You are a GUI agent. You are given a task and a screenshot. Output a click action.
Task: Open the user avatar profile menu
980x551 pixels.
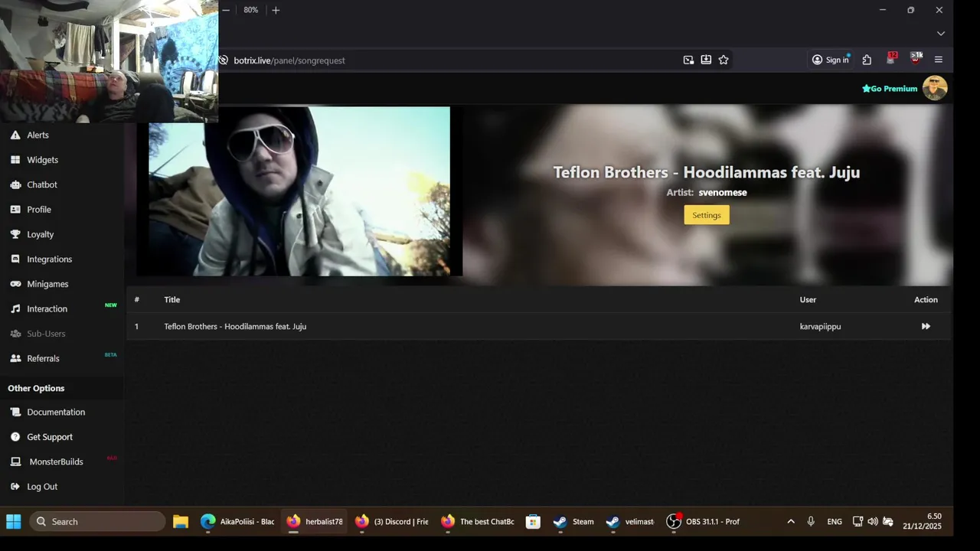click(935, 88)
